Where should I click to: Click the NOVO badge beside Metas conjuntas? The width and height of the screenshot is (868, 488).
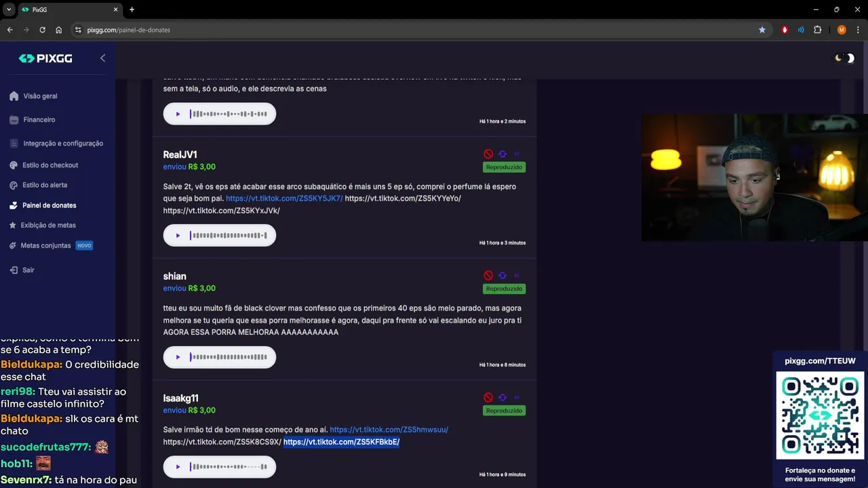pos(84,245)
